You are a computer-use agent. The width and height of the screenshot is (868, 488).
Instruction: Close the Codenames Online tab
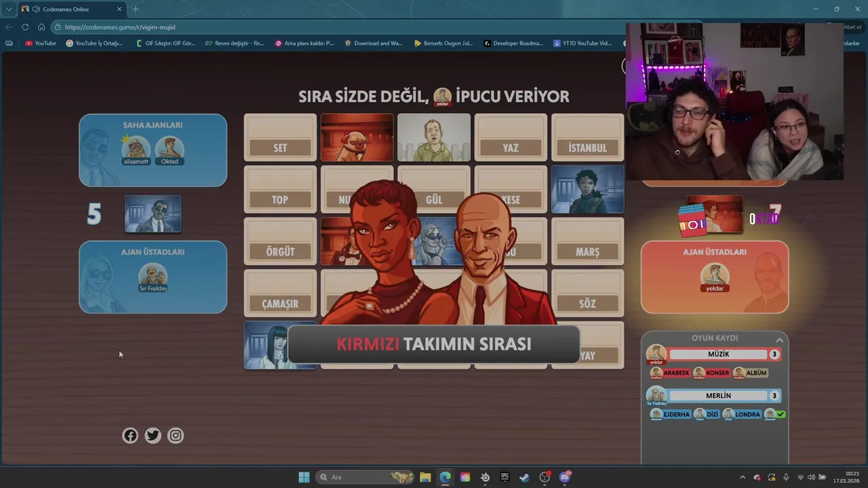(x=119, y=9)
